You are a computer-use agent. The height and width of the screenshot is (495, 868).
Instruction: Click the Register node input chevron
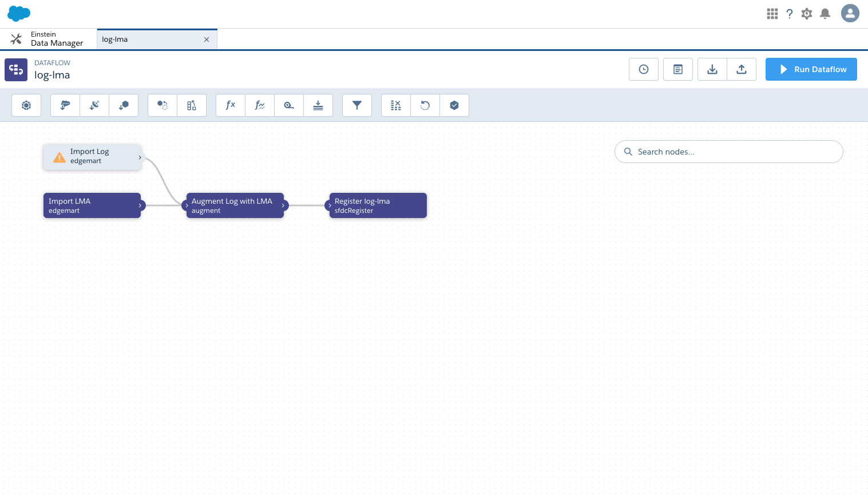tap(330, 205)
